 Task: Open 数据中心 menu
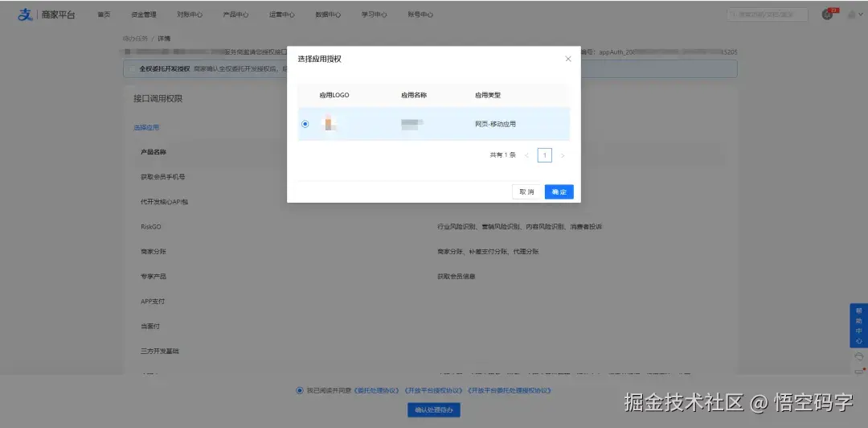pos(328,15)
